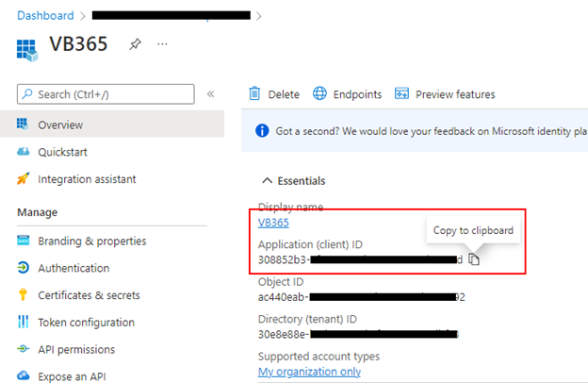Screen dimensions: 588x383
Task: Click the Object ID label
Action: click(x=281, y=282)
